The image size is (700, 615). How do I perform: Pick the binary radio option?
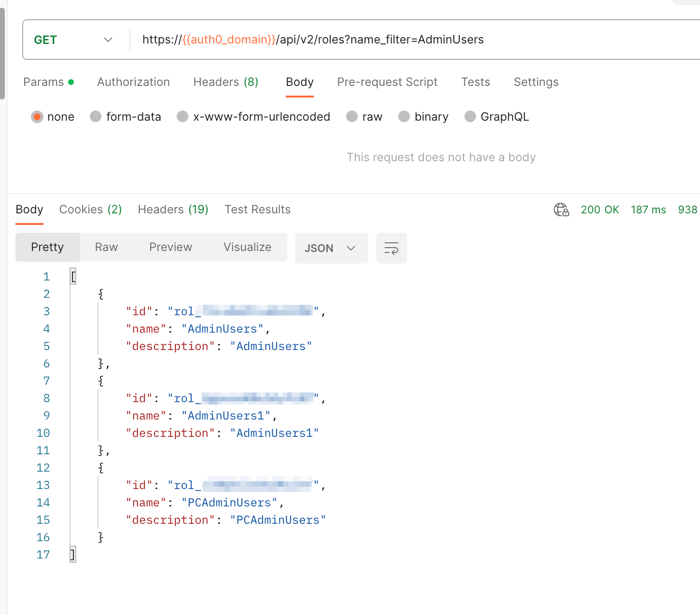(404, 117)
